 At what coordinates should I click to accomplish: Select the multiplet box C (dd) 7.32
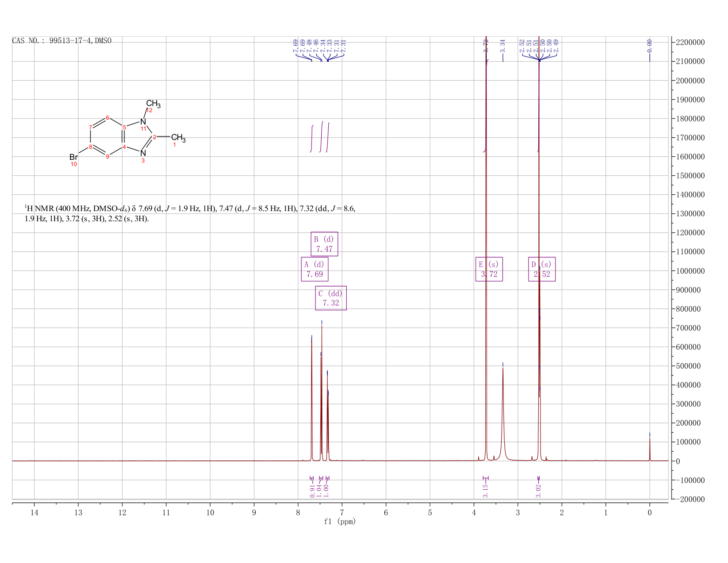click(x=331, y=298)
